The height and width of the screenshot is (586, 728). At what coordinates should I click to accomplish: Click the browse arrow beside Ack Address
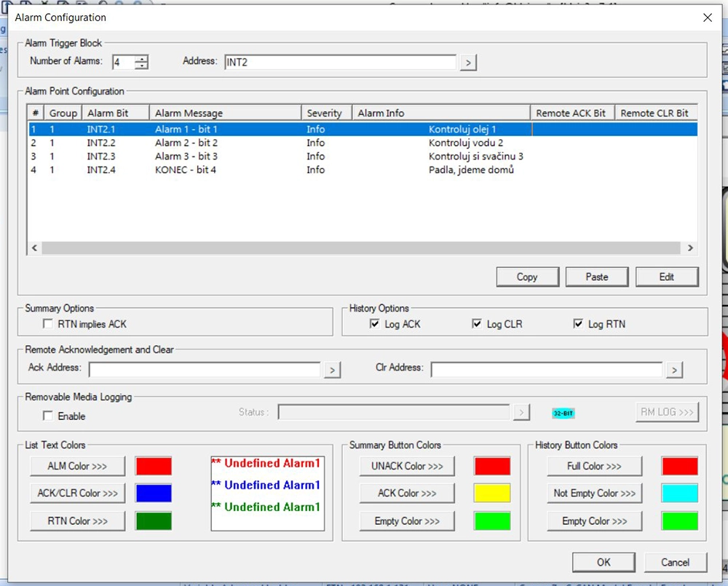tap(332, 370)
